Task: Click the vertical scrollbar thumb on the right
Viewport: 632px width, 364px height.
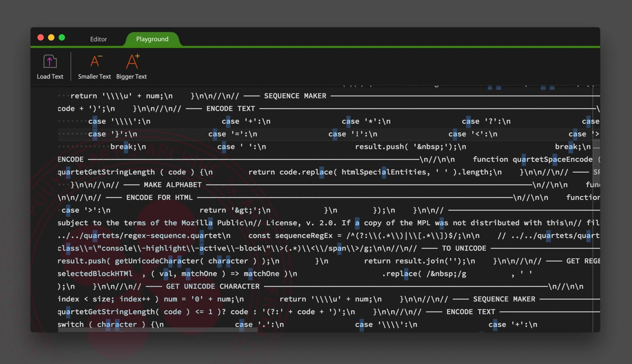Action: pyautogui.click(x=596, y=144)
